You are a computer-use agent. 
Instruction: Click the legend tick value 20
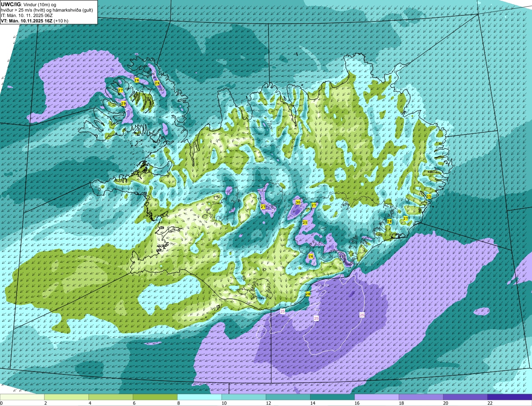pyautogui.click(x=446, y=403)
